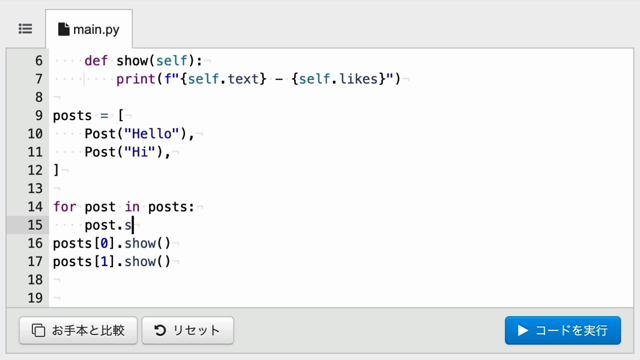
Task: Click line number 9 in gutter
Action: 39,116
